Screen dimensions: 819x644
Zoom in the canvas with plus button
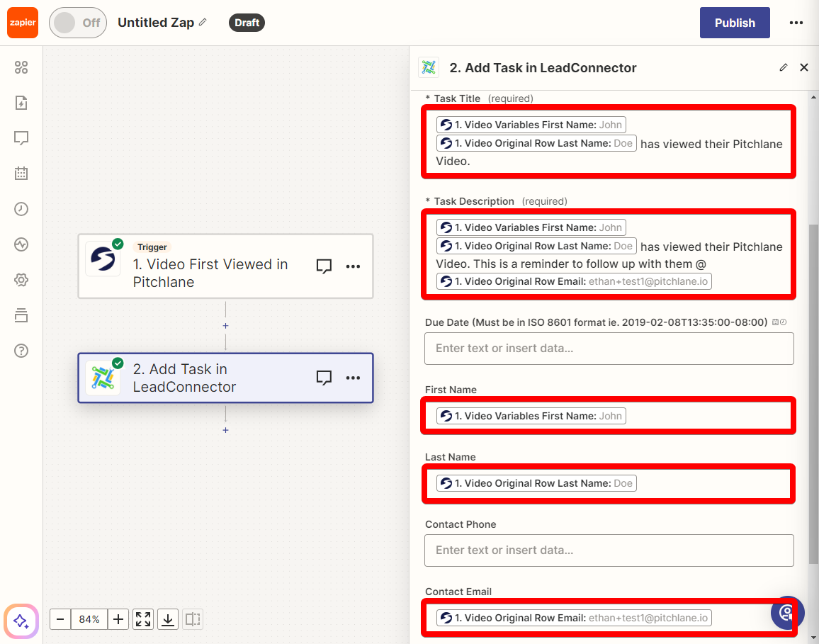(118, 619)
